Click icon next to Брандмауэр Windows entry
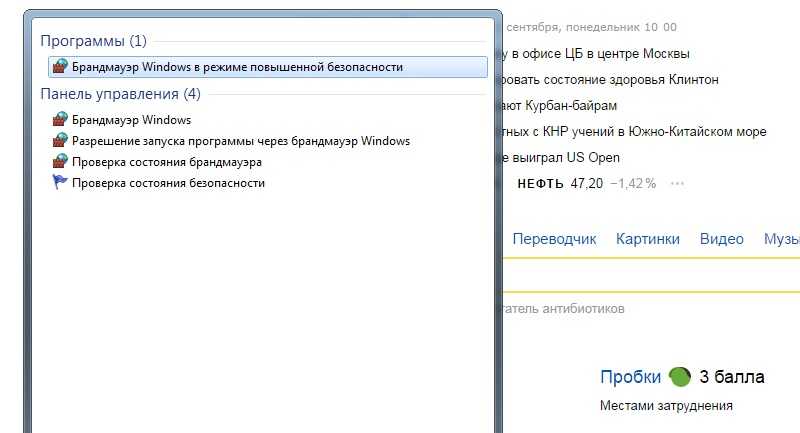This screenshot has width=800, height=433. click(60, 119)
